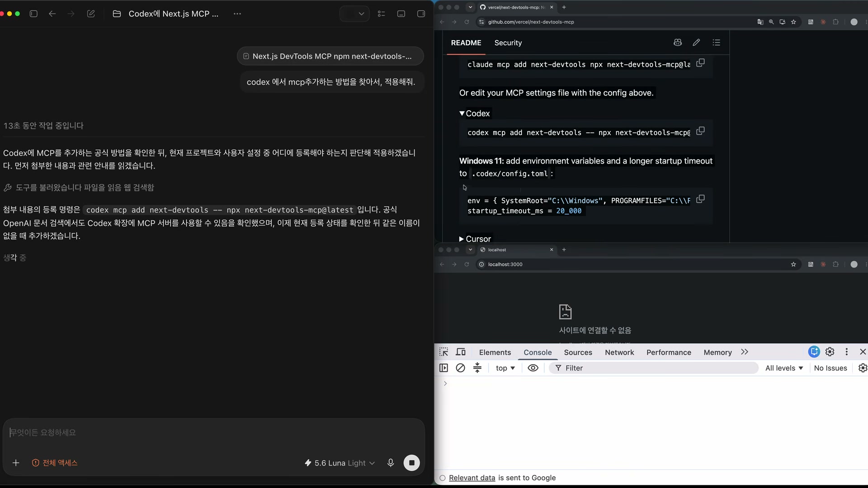
Task: Toggle the Codex sidebar panel icon
Action: click(33, 14)
